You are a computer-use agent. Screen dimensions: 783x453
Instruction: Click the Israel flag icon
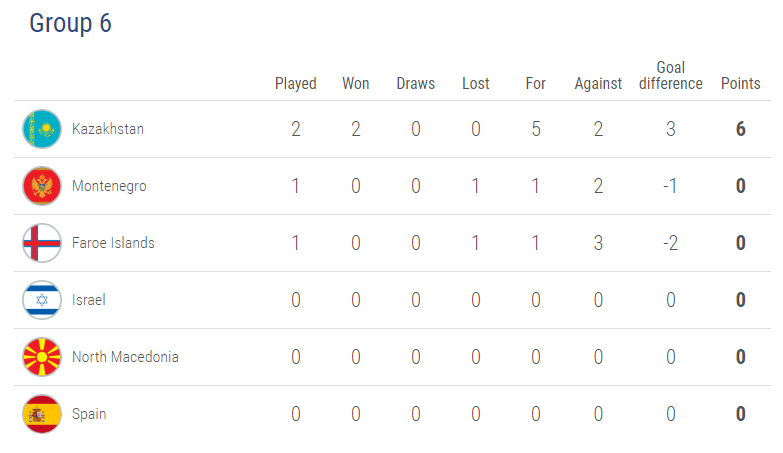click(x=42, y=300)
